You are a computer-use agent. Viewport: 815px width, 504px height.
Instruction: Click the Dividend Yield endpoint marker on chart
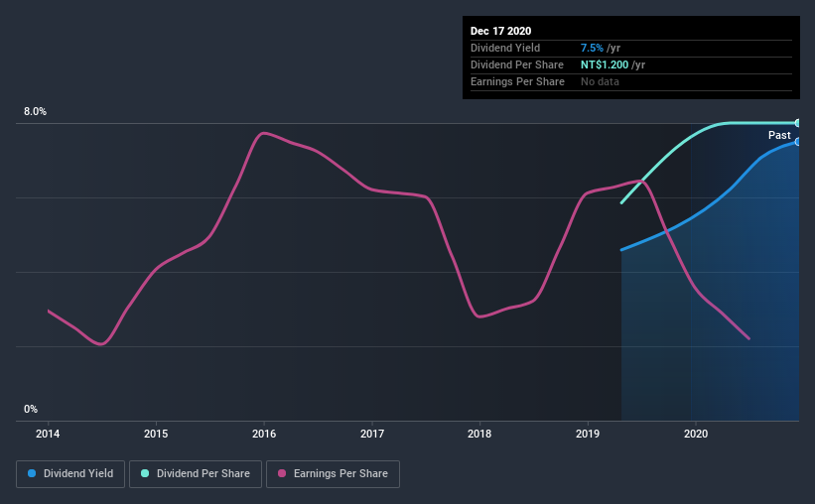[798, 141]
